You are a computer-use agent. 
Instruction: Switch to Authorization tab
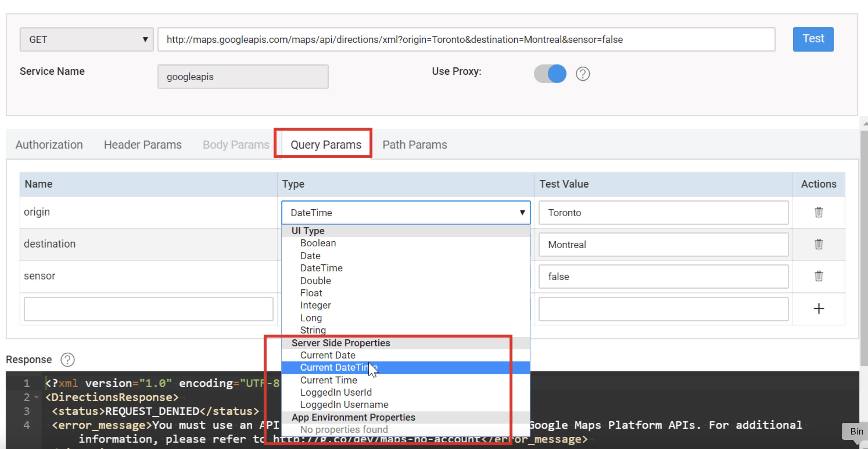click(49, 145)
